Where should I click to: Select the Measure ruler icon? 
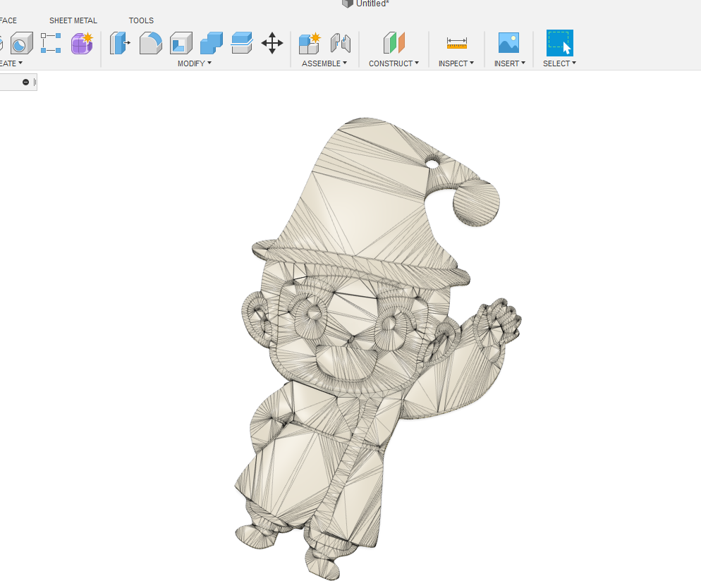coord(456,43)
